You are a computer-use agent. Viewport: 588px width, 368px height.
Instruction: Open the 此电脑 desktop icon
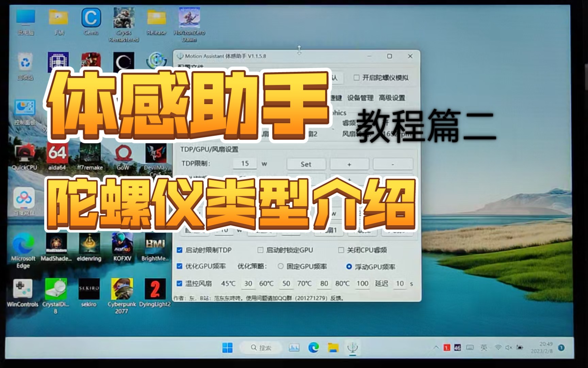26,22
